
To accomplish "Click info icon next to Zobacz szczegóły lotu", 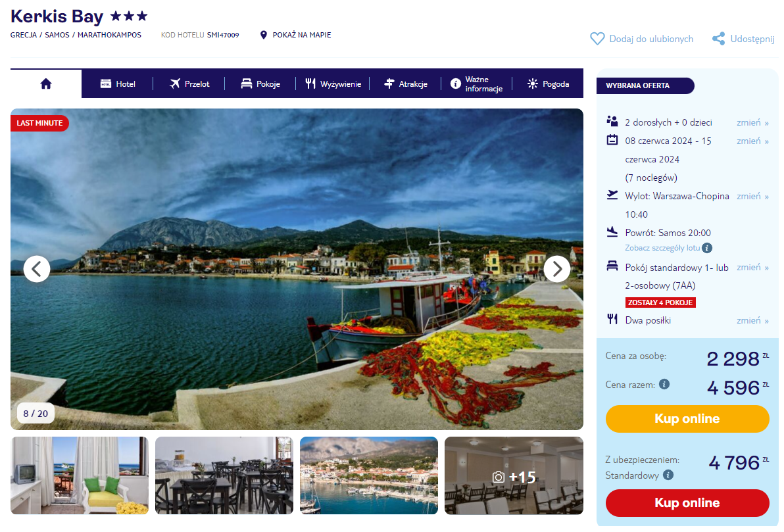I will [x=707, y=248].
